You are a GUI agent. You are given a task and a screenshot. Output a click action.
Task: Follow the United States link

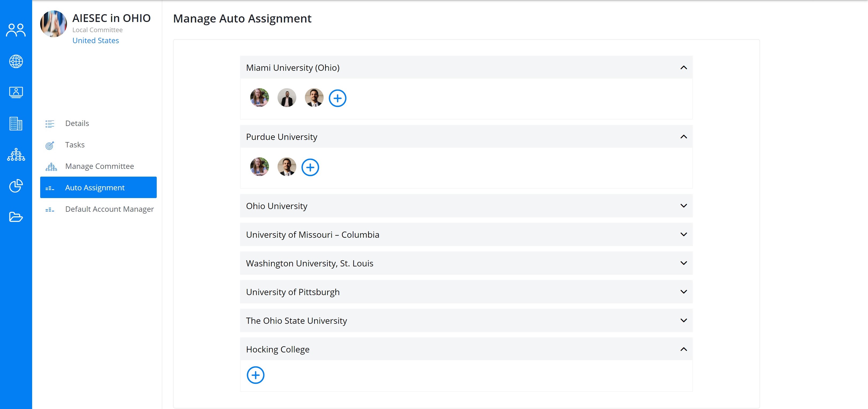[x=96, y=40]
